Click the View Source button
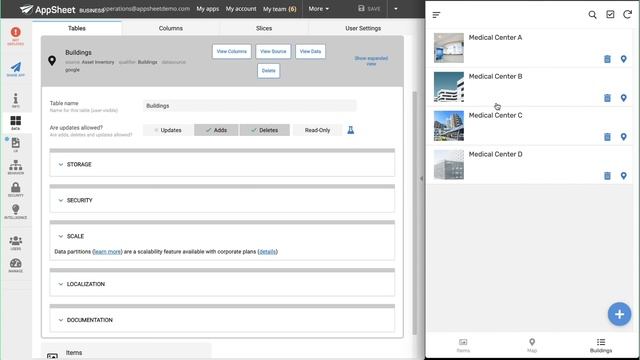The height and width of the screenshot is (360, 640). coord(273,51)
